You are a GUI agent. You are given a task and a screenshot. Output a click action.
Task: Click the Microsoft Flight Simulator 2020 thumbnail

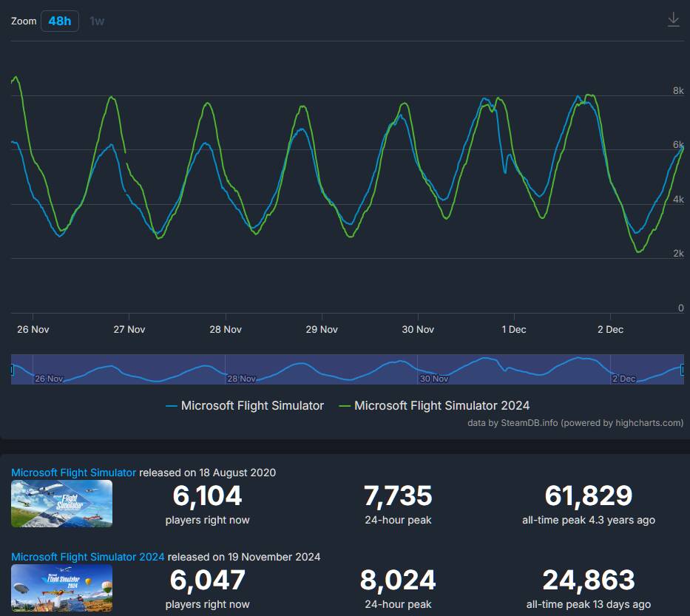[x=61, y=504]
